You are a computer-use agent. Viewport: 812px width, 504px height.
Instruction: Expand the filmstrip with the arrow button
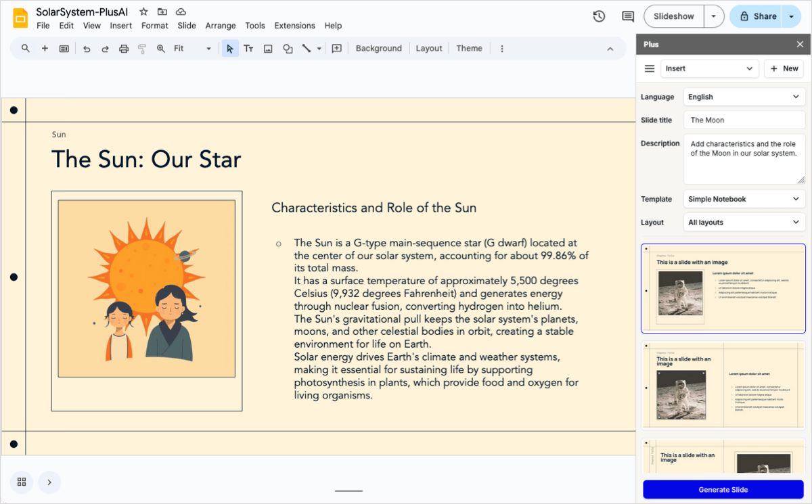[49, 482]
